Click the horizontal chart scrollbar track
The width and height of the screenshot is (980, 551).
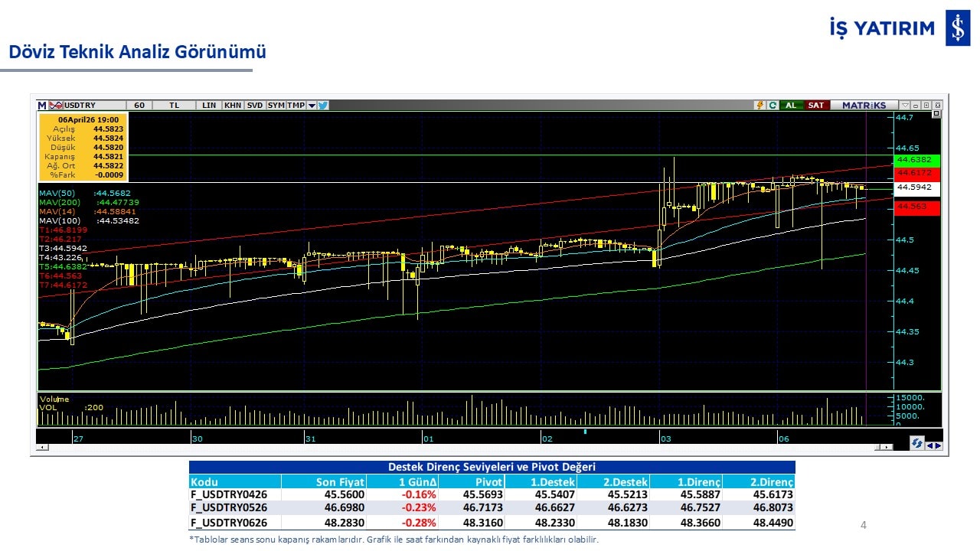click(x=459, y=447)
